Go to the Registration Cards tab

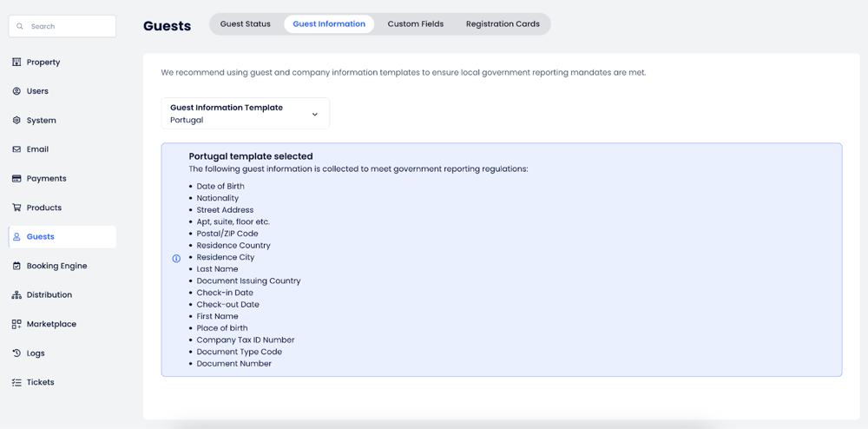pos(503,24)
